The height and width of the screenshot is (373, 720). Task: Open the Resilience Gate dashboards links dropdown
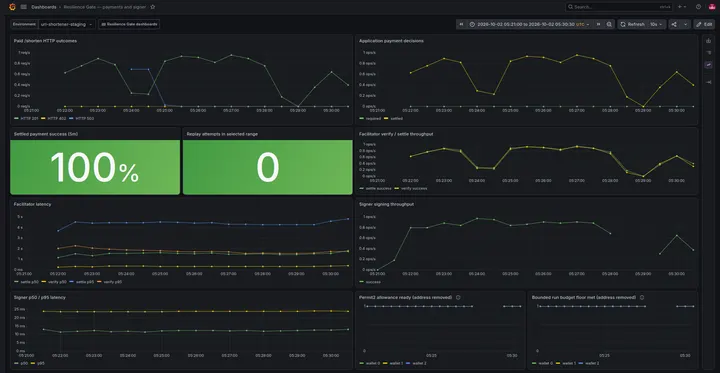pos(129,24)
